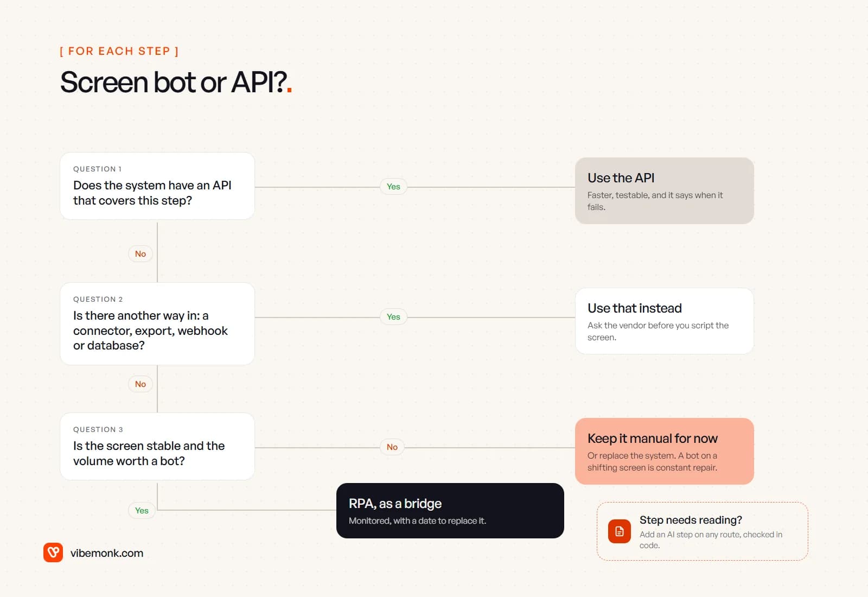Click the No label below Question 2
The height and width of the screenshot is (597, 868).
pos(141,384)
